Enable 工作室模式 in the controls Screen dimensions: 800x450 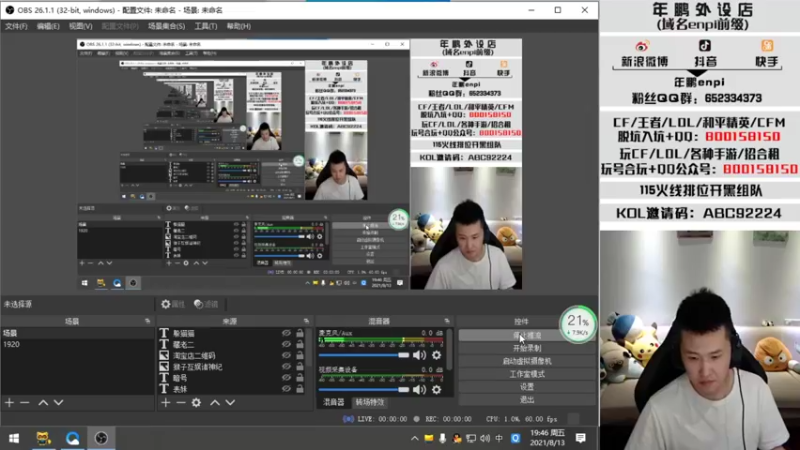527,374
